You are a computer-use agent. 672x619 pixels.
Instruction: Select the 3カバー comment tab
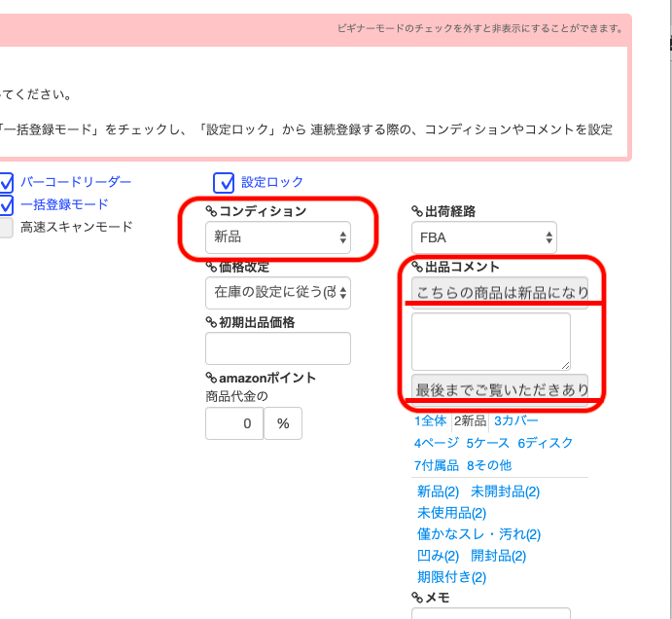click(516, 420)
